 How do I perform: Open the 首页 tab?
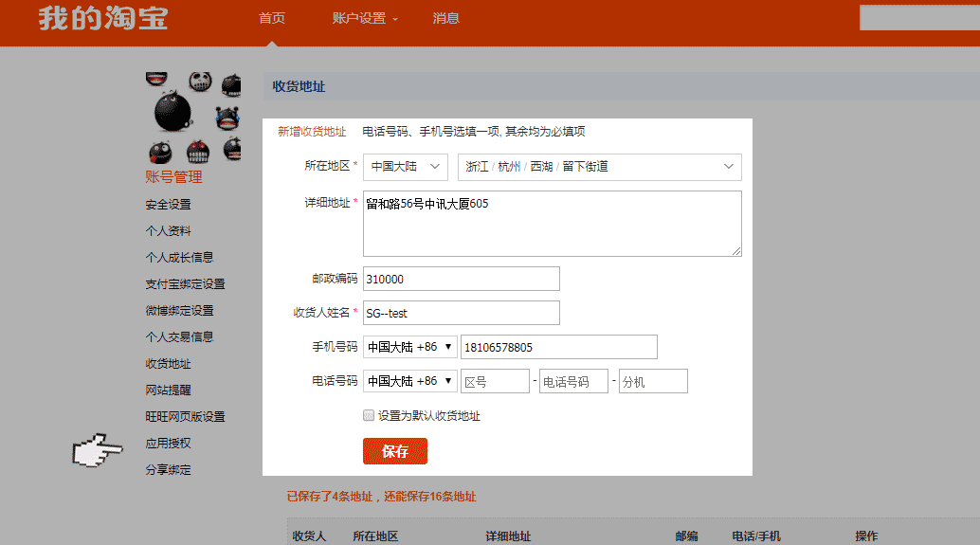click(272, 18)
